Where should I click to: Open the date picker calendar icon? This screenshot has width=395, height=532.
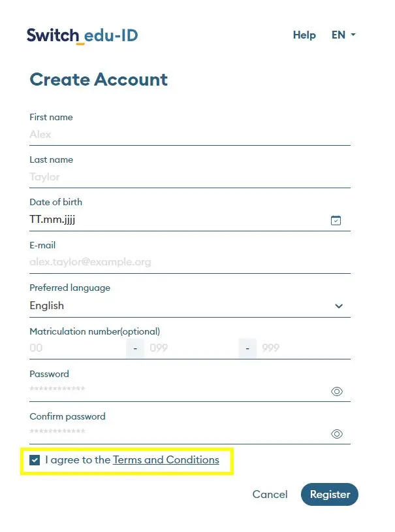point(336,220)
